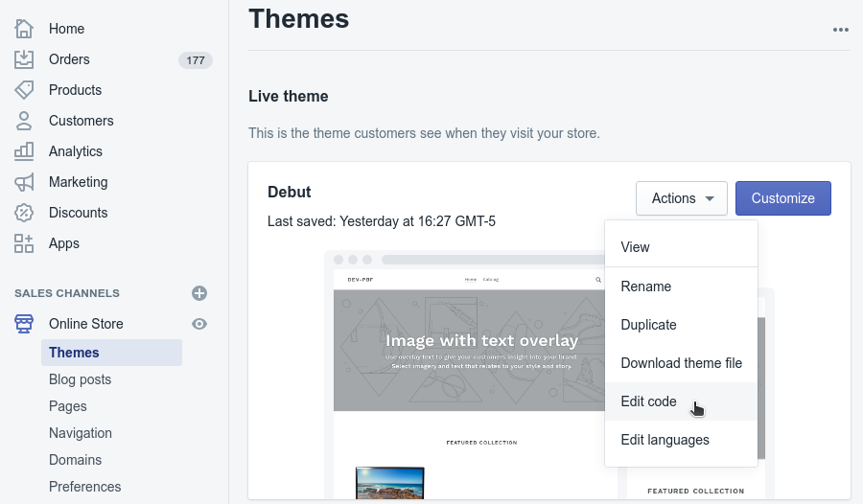Go to Navigation settings page
This screenshot has height=504, width=863.
coord(81,433)
